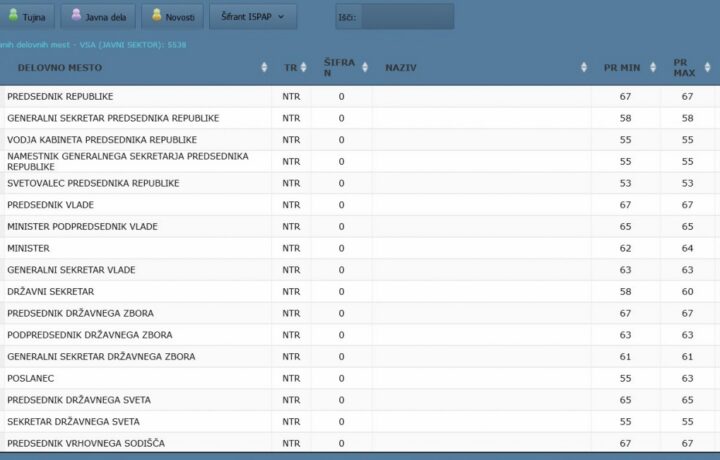Click the green person icon on Tujina

coord(14,15)
